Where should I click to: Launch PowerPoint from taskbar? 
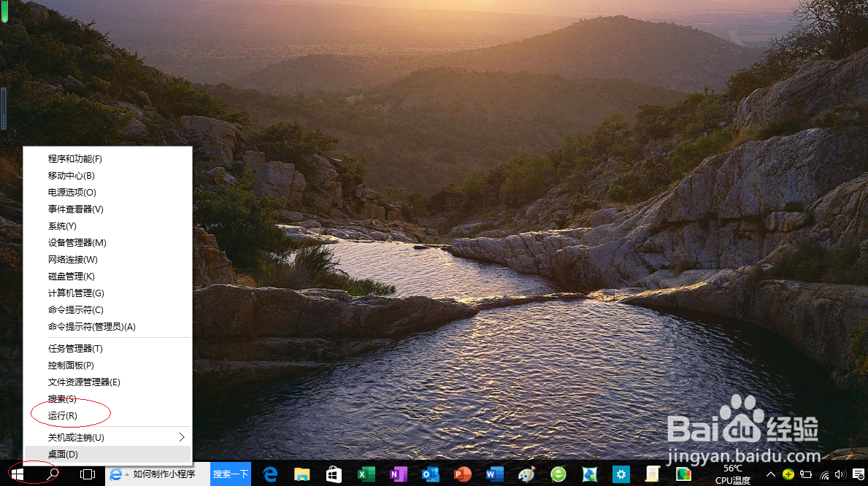pos(462,474)
